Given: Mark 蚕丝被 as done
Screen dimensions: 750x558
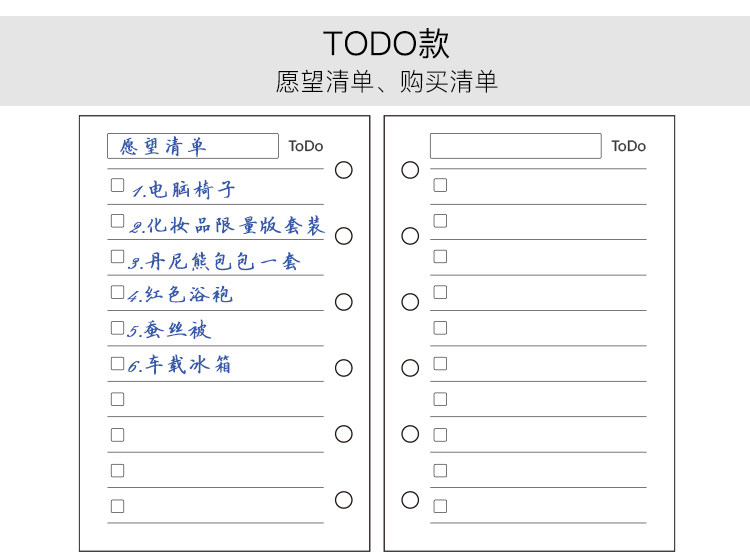Looking at the screenshot, I should coord(117,328).
